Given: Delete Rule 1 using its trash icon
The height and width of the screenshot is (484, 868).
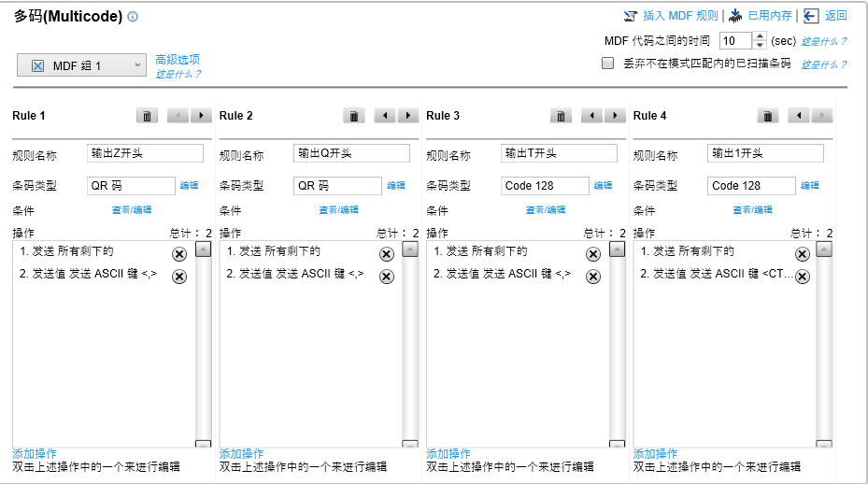Looking at the screenshot, I should (148, 115).
